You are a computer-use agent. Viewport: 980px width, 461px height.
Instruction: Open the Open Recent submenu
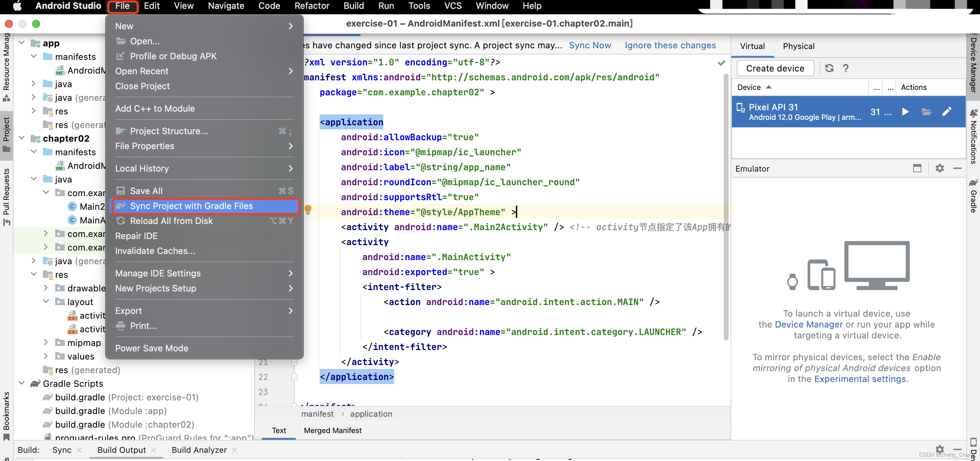coord(204,71)
